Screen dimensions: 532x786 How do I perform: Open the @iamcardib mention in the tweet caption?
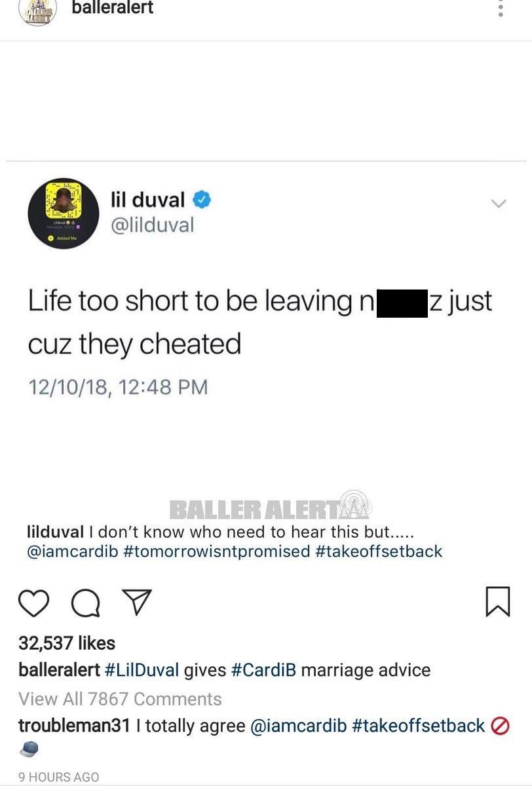(73, 551)
